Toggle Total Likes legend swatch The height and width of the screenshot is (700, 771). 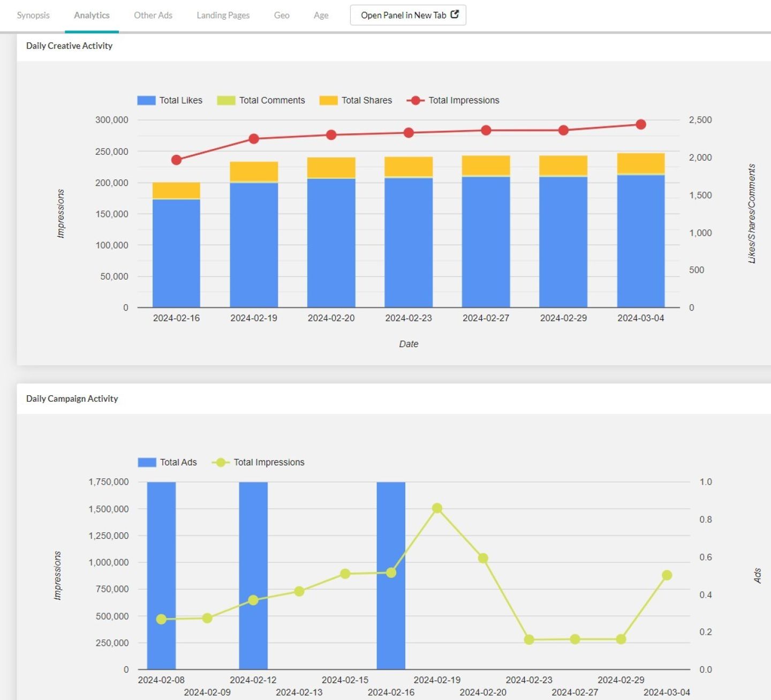pos(146,100)
